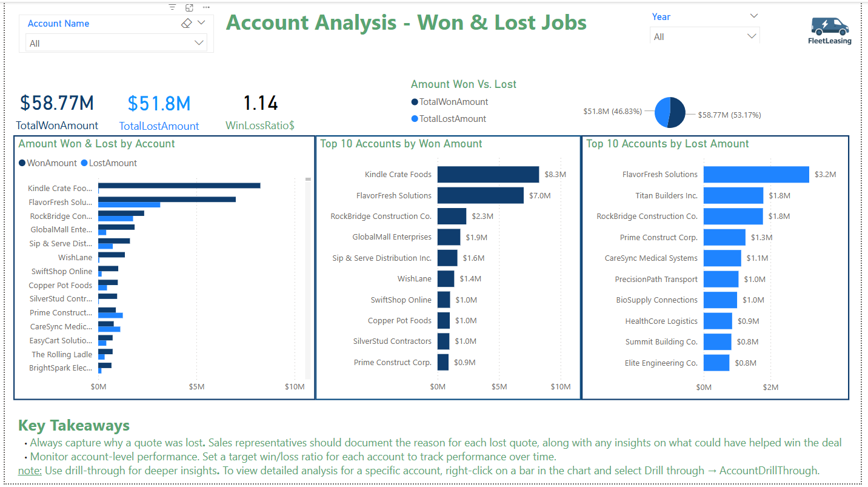Select the light blue lost slice of the pie chart
The image size is (868, 487).
(661, 112)
